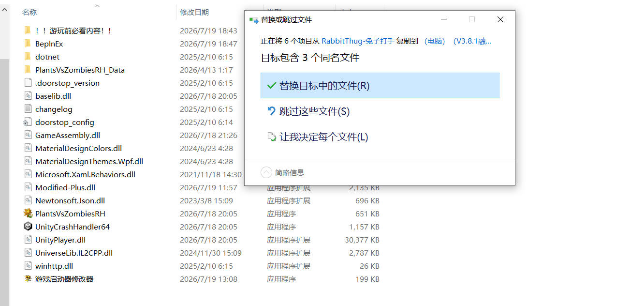
Task: Click date 2023/3/8 15:09
Action: click(206, 200)
